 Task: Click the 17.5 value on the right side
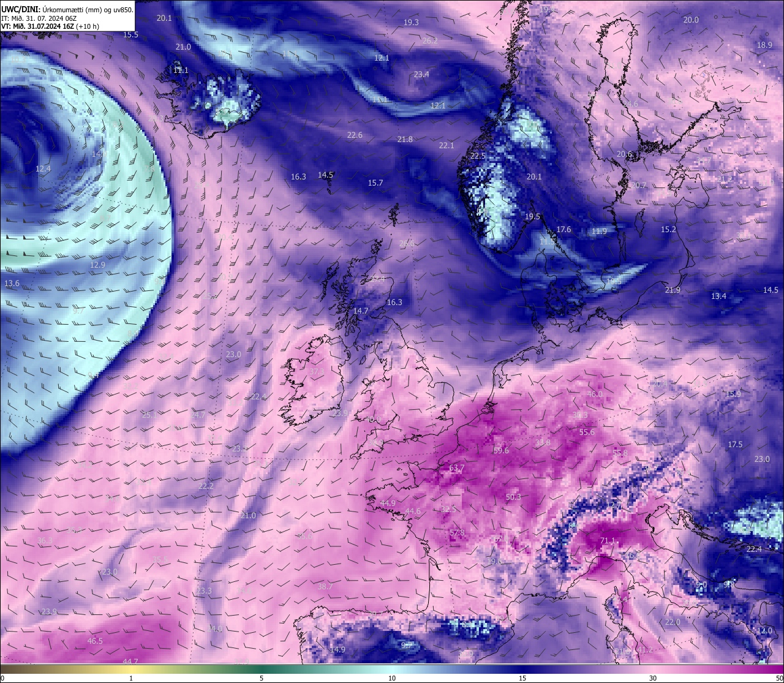(735, 444)
